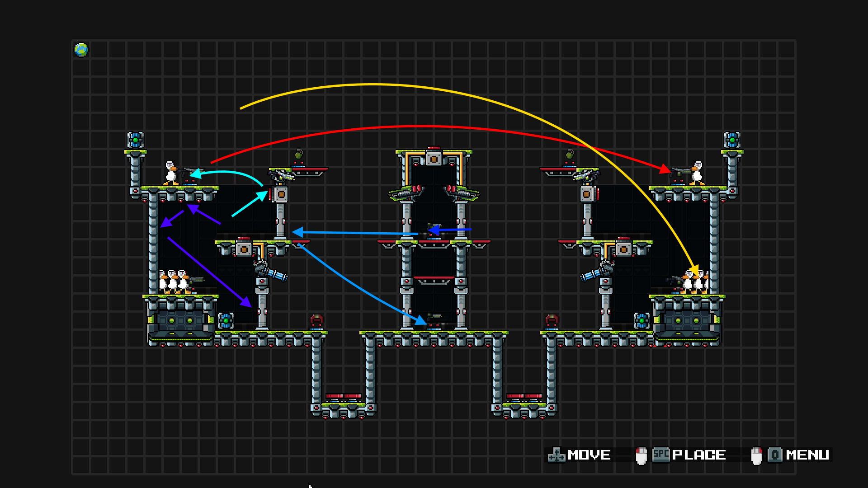Select the item box atop the center tower
The height and width of the screenshot is (488, 868).
(434, 159)
